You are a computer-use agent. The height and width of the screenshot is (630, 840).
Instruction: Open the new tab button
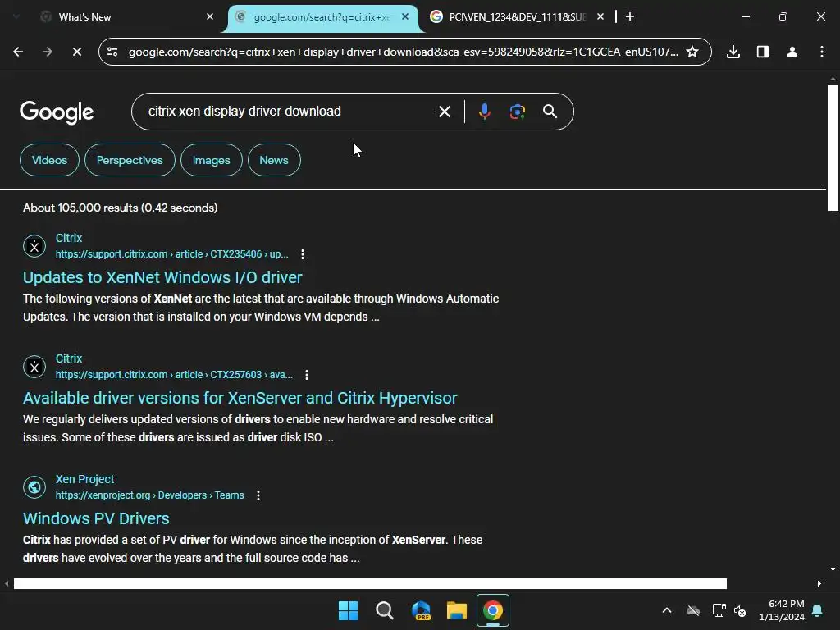pos(630,16)
